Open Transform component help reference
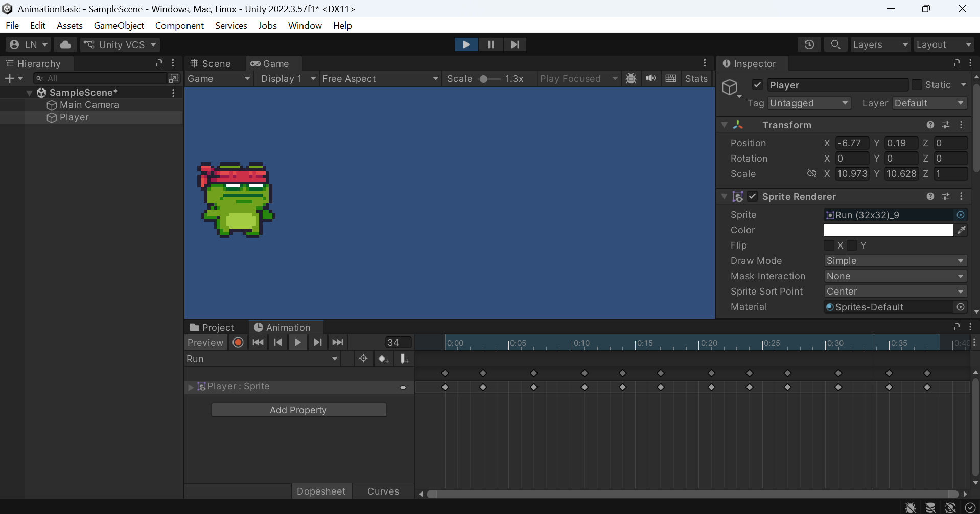980x514 pixels. 930,125
